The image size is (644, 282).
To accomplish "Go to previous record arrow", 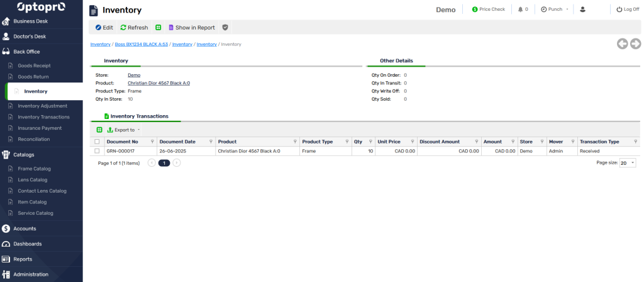I will tap(622, 43).
